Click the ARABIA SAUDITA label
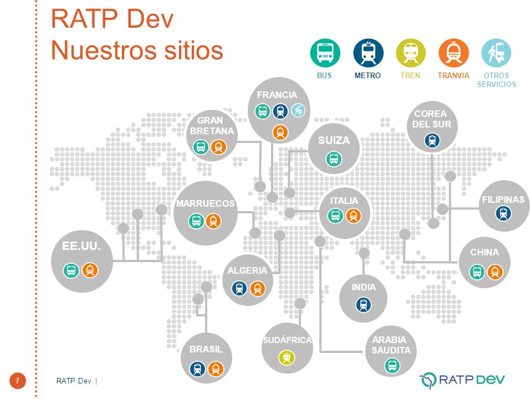Viewport: 532px width, 399px height. pos(391,345)
